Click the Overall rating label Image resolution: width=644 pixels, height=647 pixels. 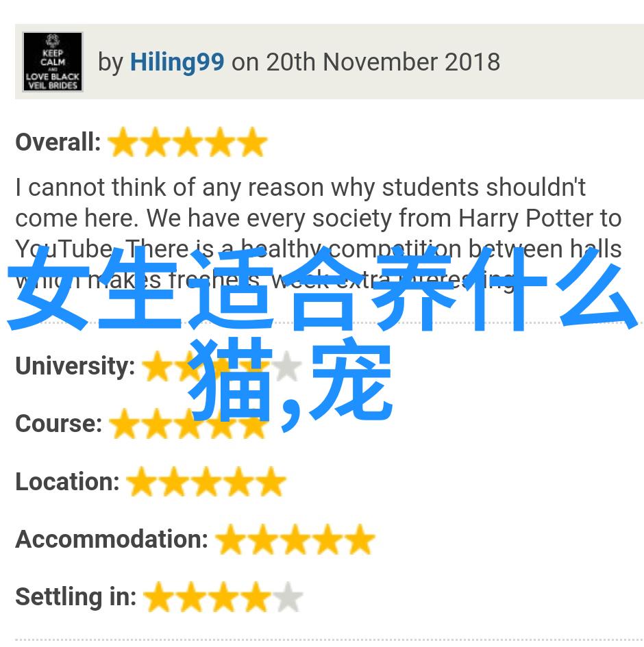(58, 142)
